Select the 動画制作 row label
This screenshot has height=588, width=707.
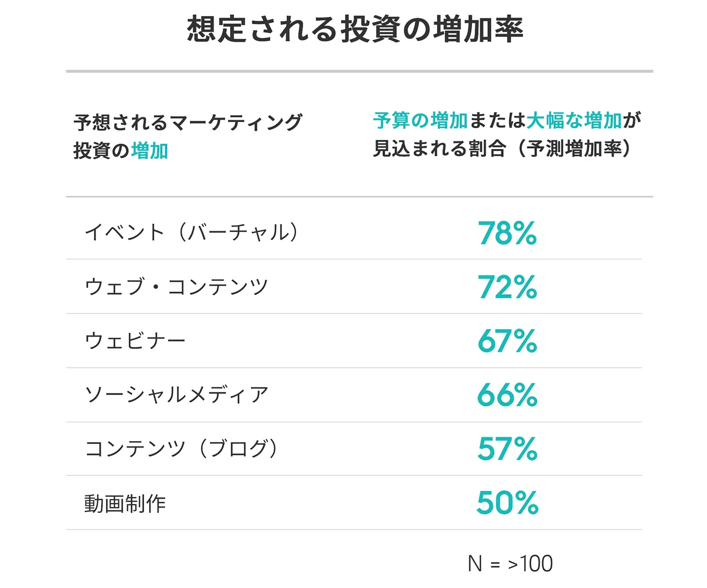click(125, 503)
